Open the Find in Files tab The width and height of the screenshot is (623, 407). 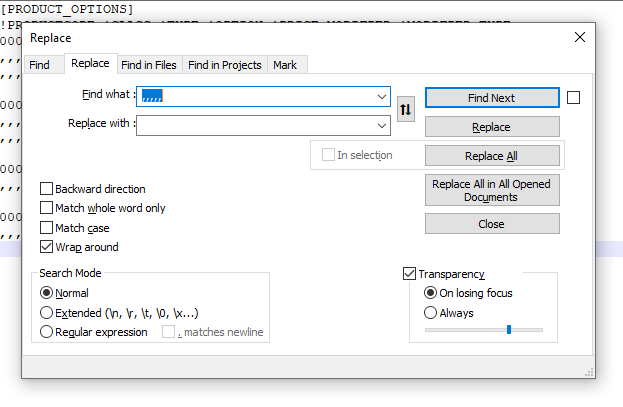(149, 65)
